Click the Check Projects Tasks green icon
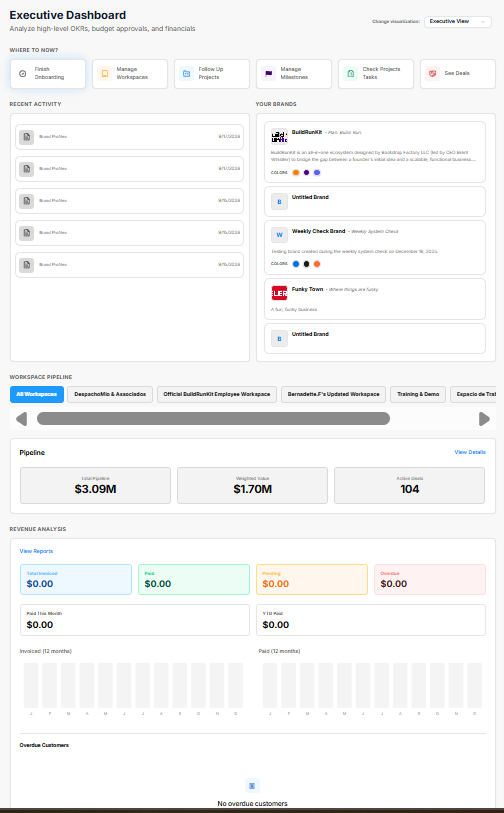The height and width of the screenshot is (813, 504). point(351,74)
